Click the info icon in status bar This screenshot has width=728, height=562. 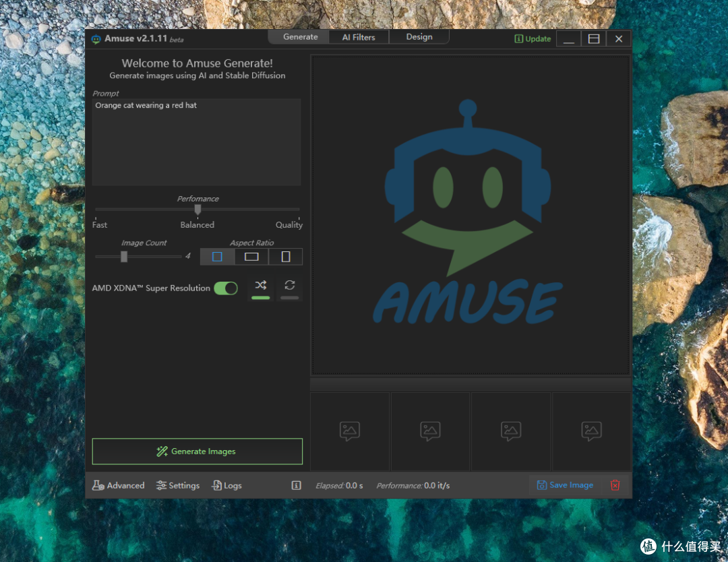pos(296,485)
